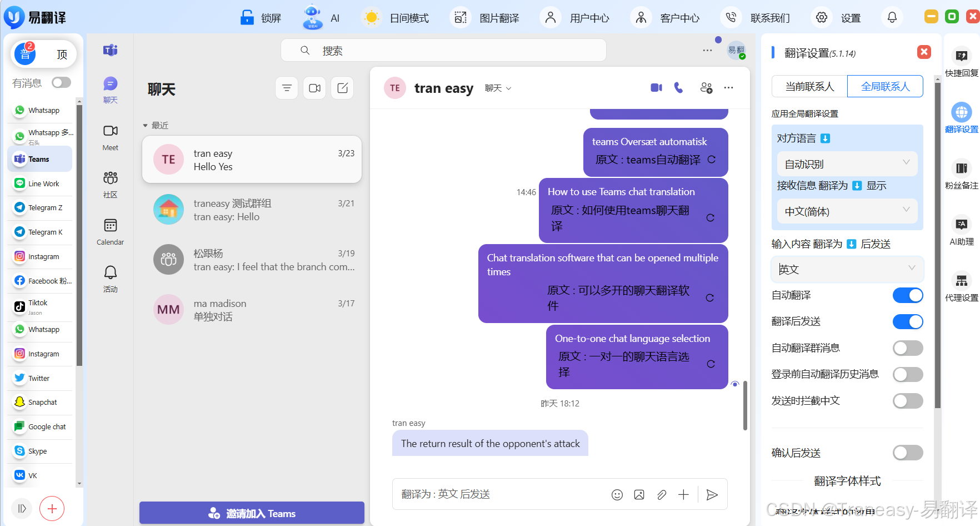
Task: Open more options in chat header
Action: tap(728, 88)
